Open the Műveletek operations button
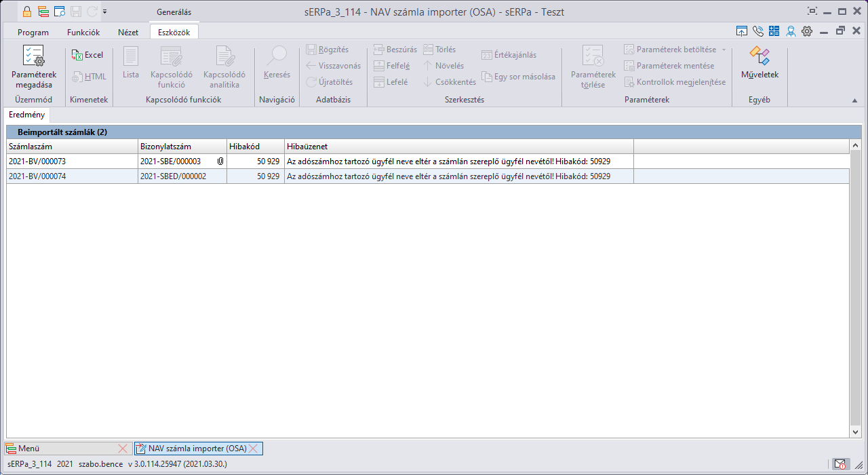868x475 pixels. [759, 63]
